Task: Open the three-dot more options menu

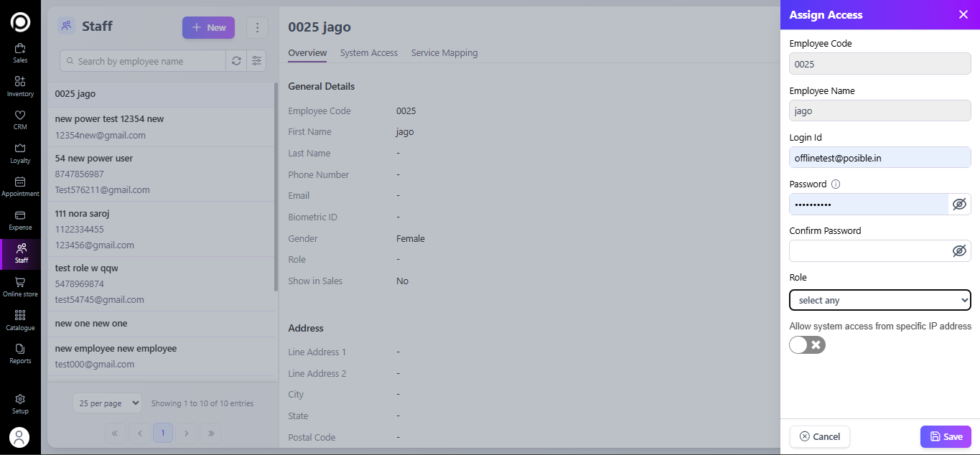Action: [x=257, y=27]
